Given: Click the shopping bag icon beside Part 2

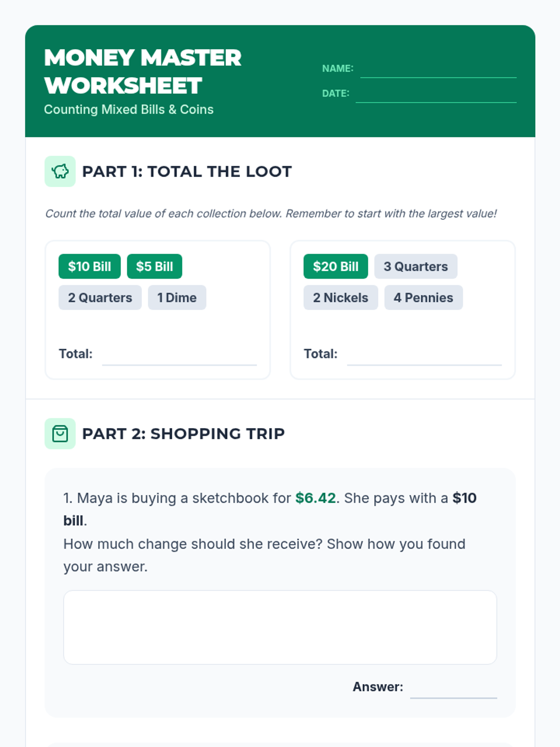Looking at the screenshot, I should [60, 434].
